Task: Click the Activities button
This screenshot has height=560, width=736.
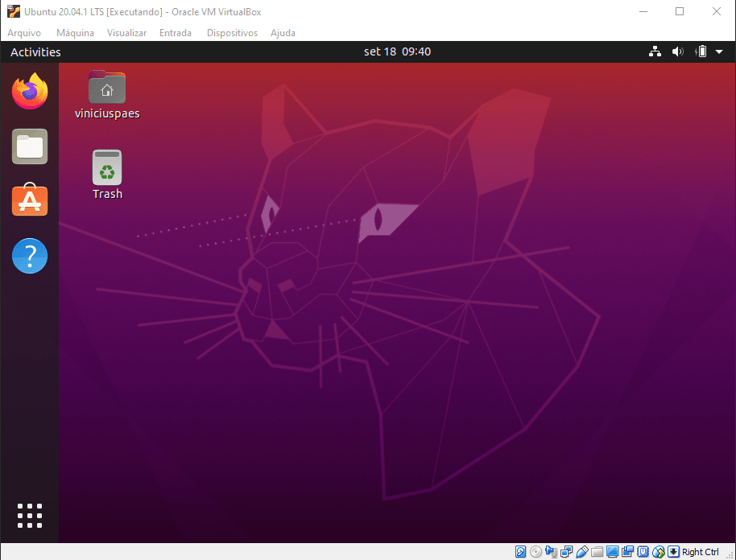Action: pos(35,51)
